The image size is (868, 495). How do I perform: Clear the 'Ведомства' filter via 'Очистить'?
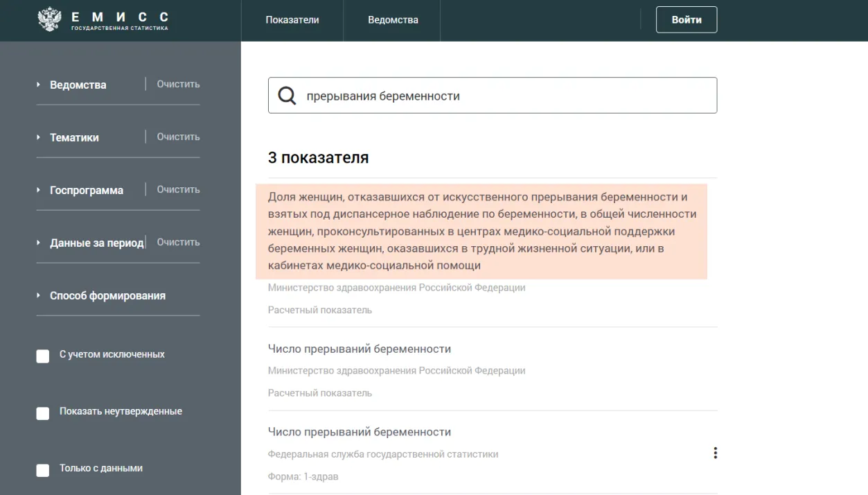(178, 84)
